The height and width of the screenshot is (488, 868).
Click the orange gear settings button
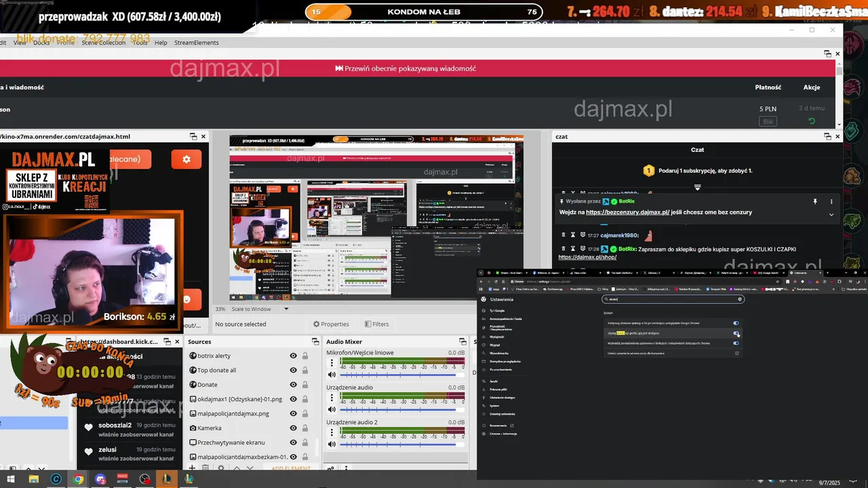(186, 159)
